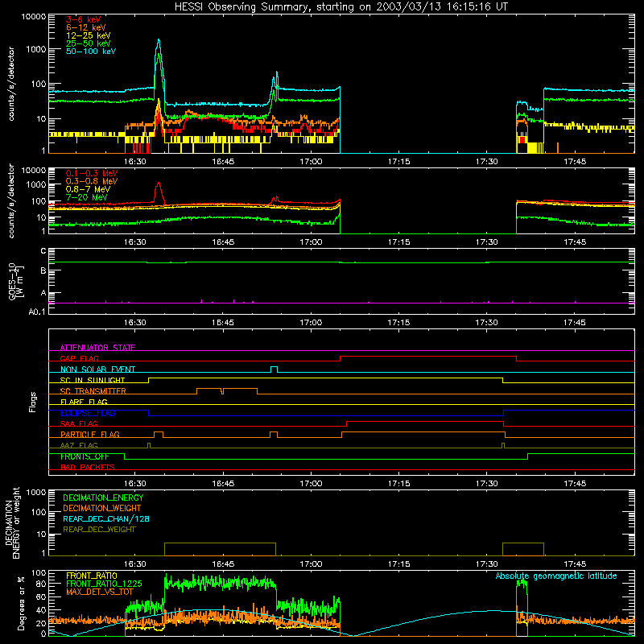This screenshot has width=644, height=644.
Task: Click the vertical Flags axis title
Action: pos(32,402)
